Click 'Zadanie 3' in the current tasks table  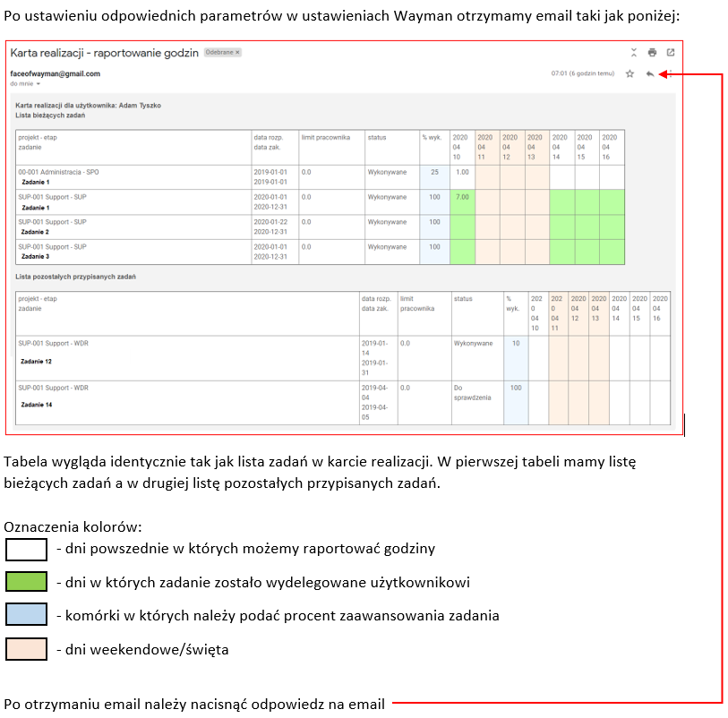click(x=35, y=257)
